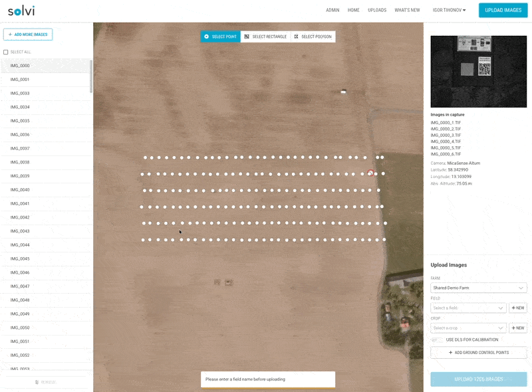Select IMG_0050 in the image list
This screenshot has width=532, height=392.
[46, 328]
